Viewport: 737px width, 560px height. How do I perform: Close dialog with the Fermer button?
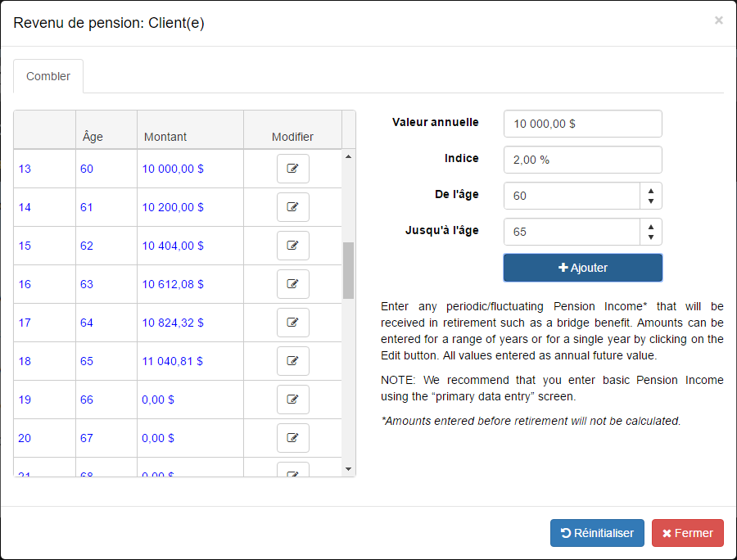click(x=687, y=533)
